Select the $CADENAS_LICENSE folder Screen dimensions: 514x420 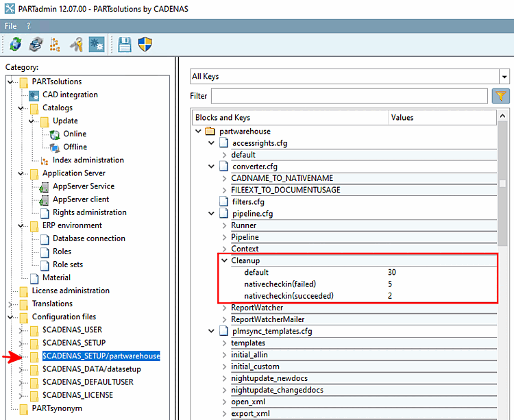(x=77, y=395)
